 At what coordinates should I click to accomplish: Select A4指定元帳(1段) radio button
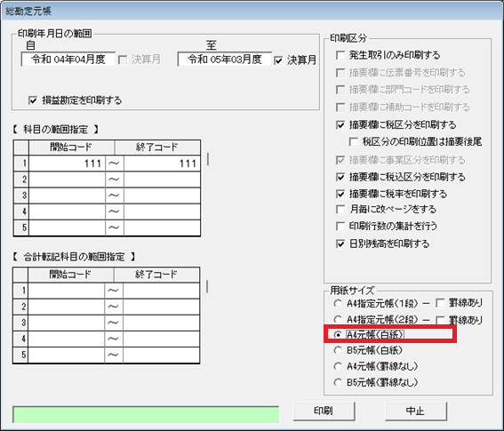tap(338, 303)
